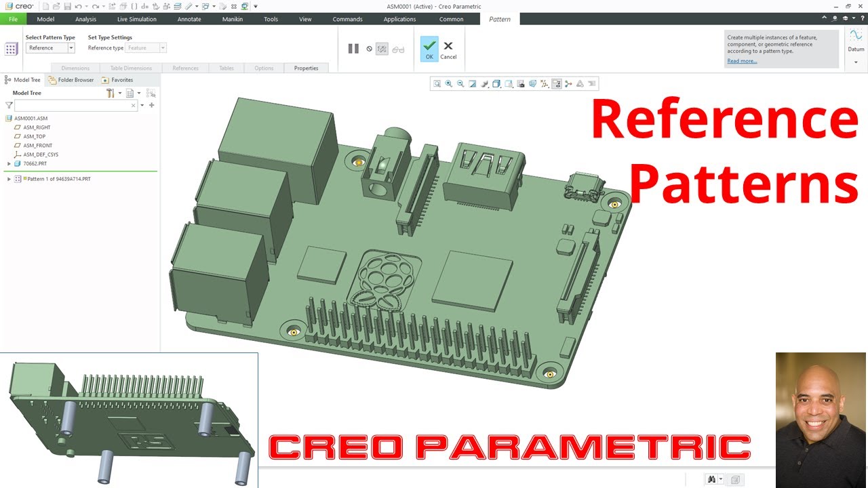Click the plus icon beside search field
The width and height of the screenshot is (868, 488).
[151, 105]
